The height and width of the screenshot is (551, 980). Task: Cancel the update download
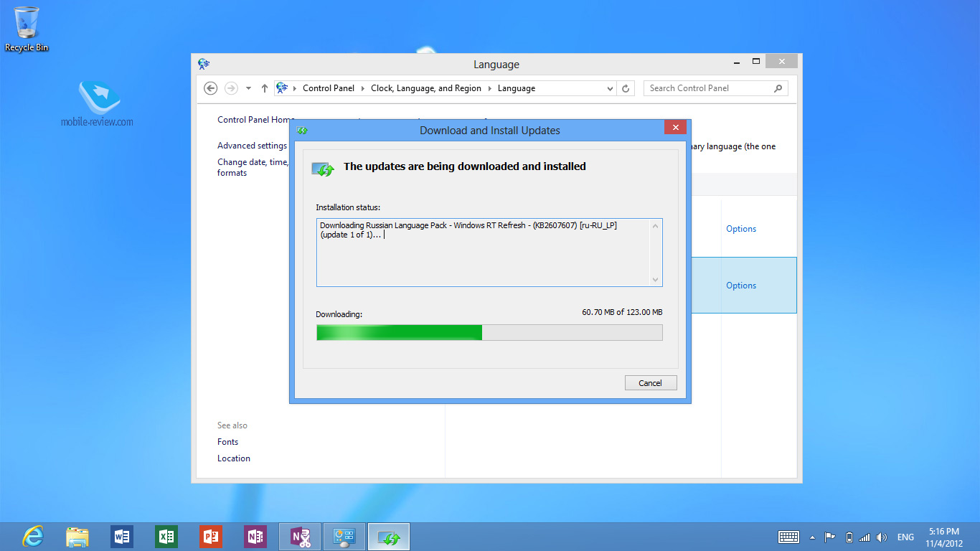650,382
